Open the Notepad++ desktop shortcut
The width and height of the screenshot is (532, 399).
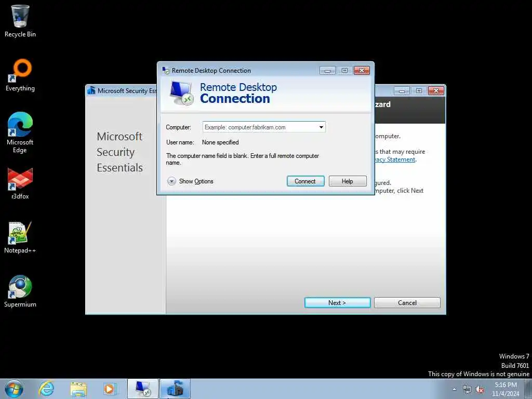click(20, 237)
